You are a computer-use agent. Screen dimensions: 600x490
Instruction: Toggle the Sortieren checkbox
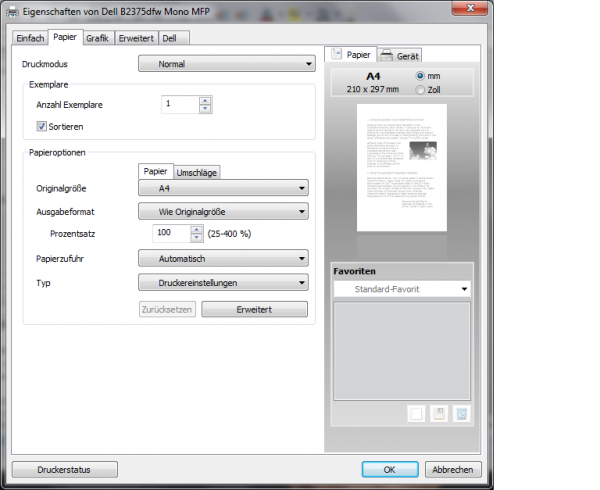pyautogui.click(x=42, y=126)
